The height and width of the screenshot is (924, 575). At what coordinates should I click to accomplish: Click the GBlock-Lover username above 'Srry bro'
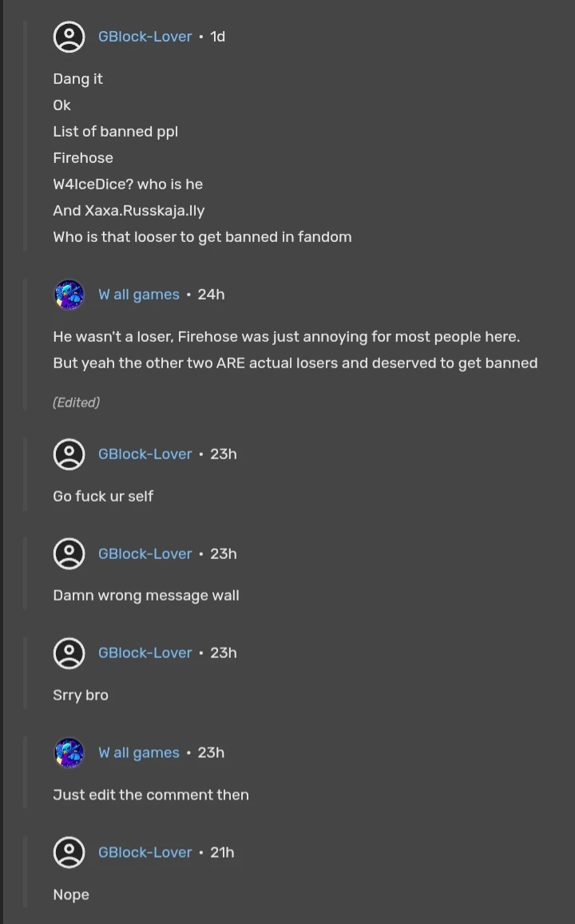pyautogui.click(x=145, y=653)
